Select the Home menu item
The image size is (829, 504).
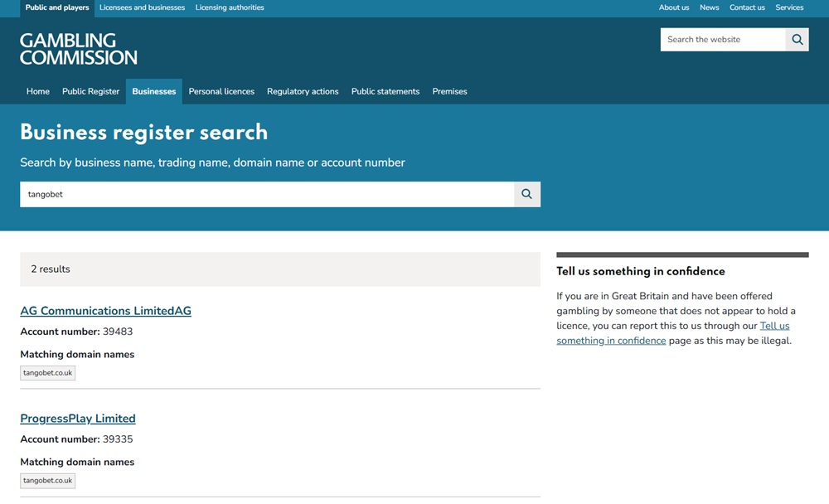pos(38,91)
